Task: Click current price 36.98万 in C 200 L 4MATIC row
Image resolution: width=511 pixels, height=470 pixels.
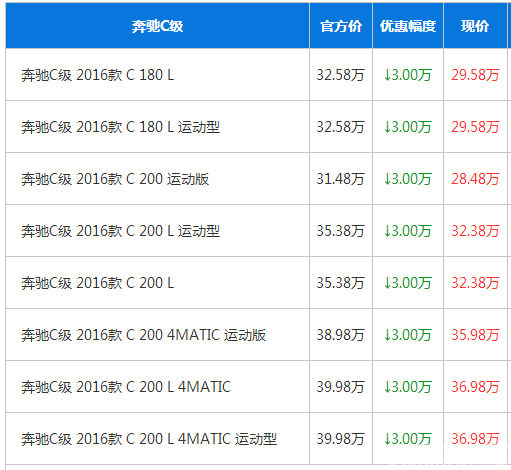Action: 475,387
